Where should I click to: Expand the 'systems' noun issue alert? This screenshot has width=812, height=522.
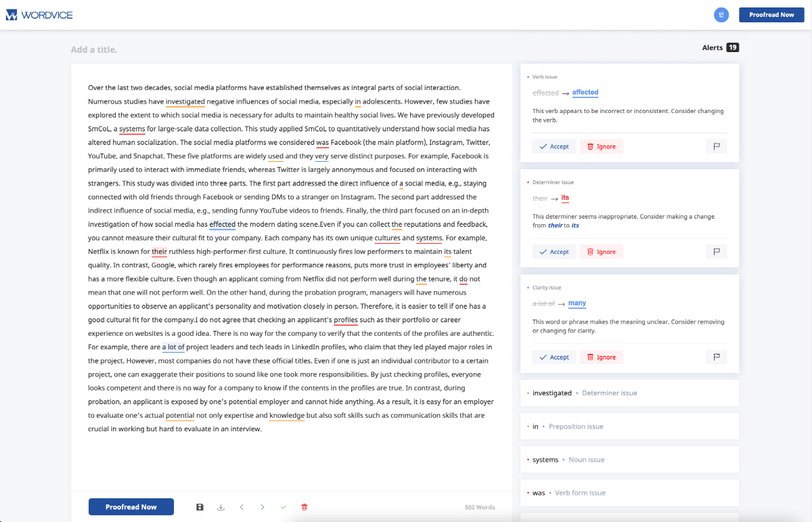pos(629,460)
